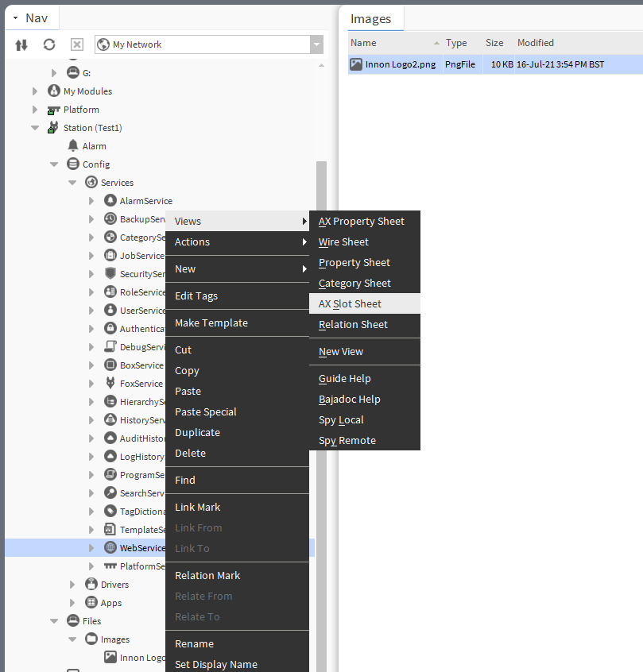Expand the AlarmService tree node

(x=91, y=202)
